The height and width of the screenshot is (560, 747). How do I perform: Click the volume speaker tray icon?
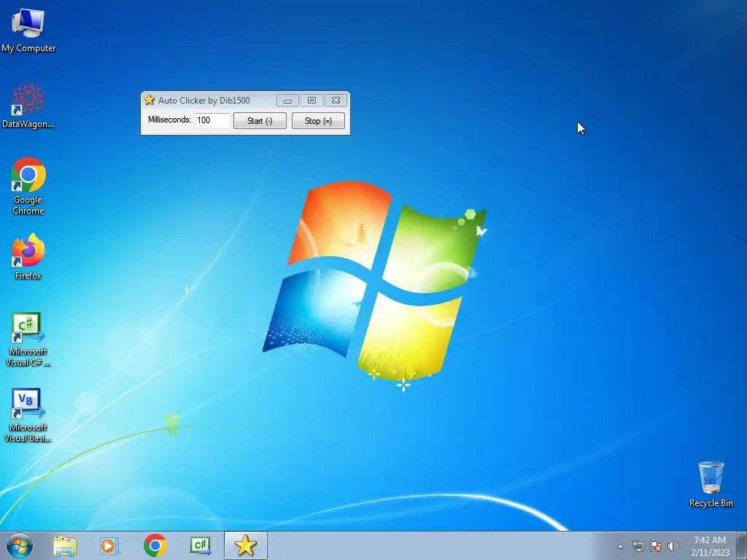tap(673, 546)
